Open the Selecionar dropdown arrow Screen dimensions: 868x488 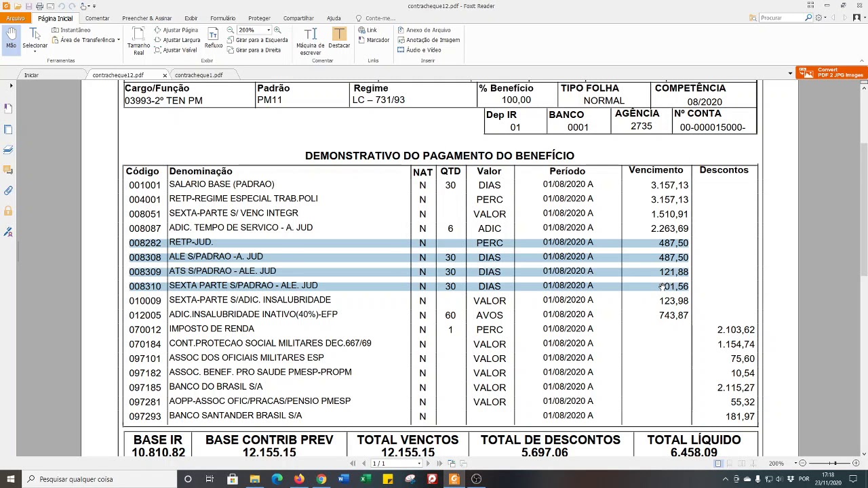click(34, 53)
